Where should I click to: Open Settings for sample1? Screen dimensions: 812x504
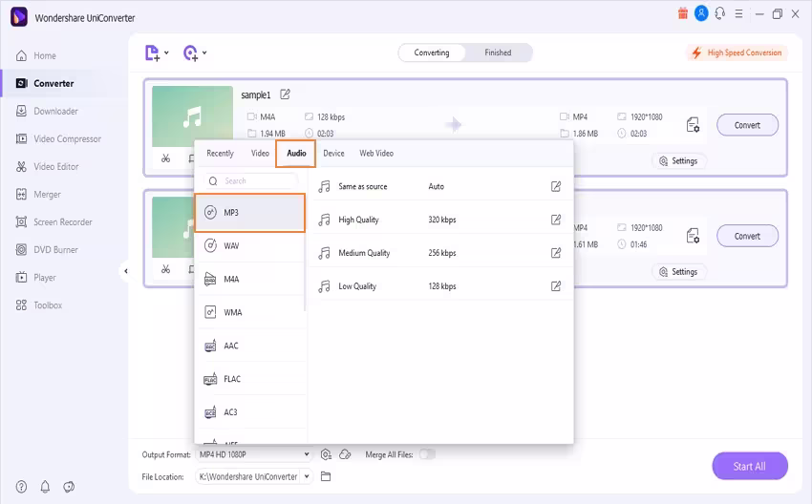click(x=678, y=161)
